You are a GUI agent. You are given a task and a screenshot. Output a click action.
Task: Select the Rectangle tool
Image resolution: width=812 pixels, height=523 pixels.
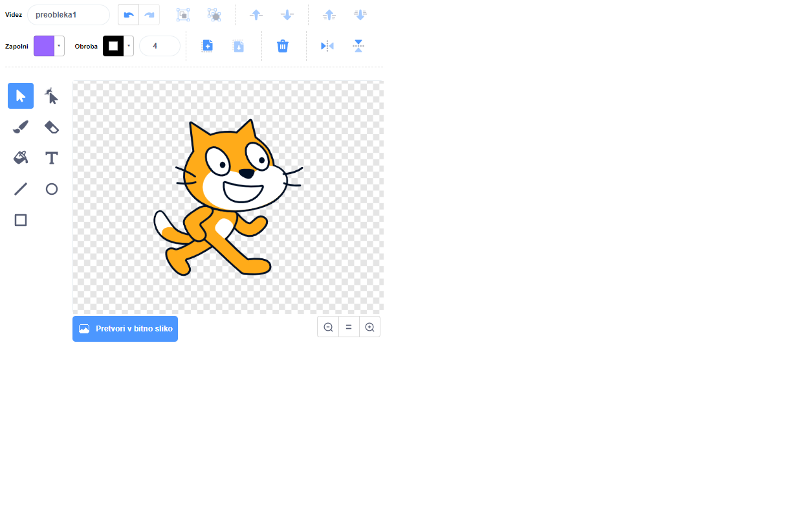click(x=20, y=219)
